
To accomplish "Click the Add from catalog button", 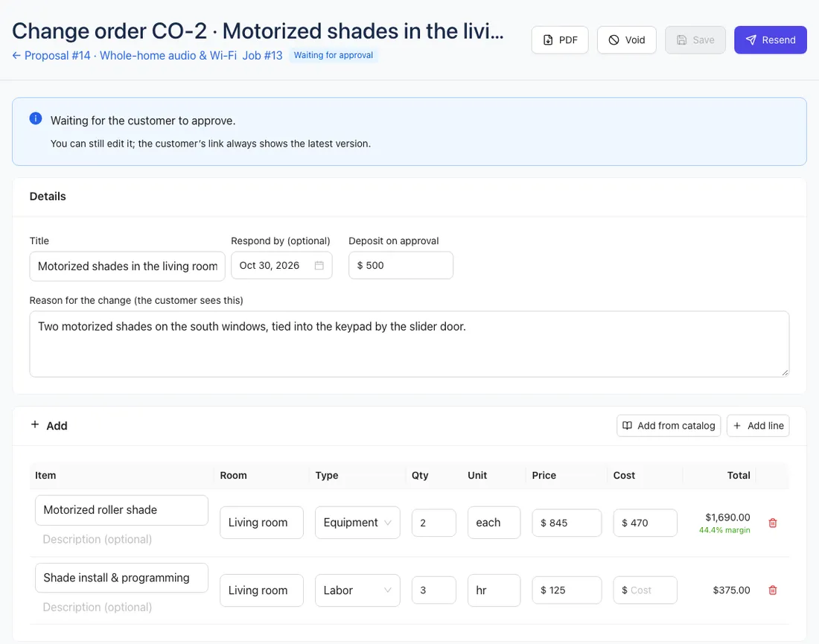I will (669, 426).
